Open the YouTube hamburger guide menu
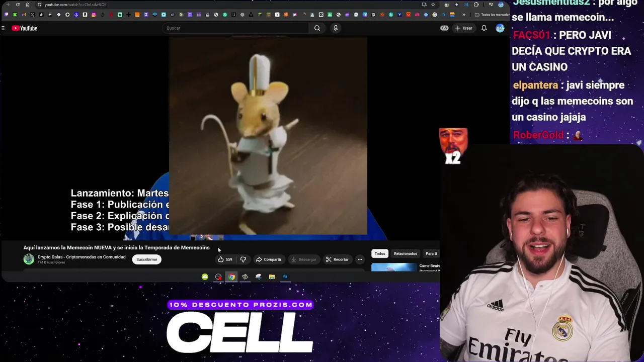 [3, 28]
